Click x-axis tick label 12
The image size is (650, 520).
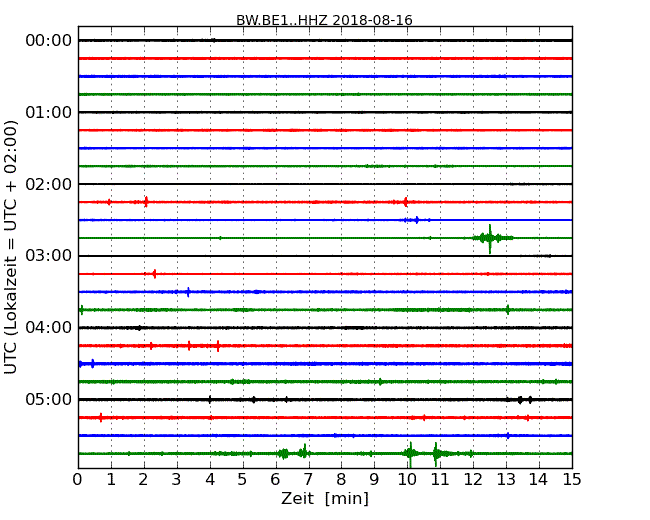[473, 480]
